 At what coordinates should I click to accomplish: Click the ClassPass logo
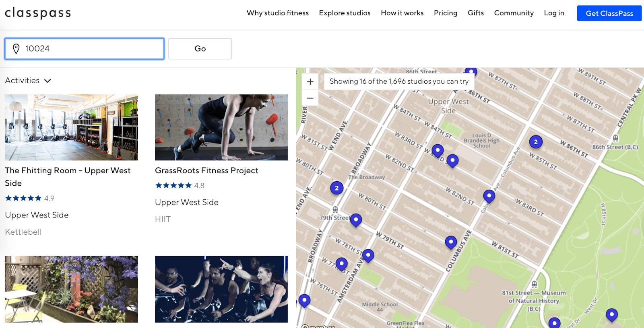38,13
